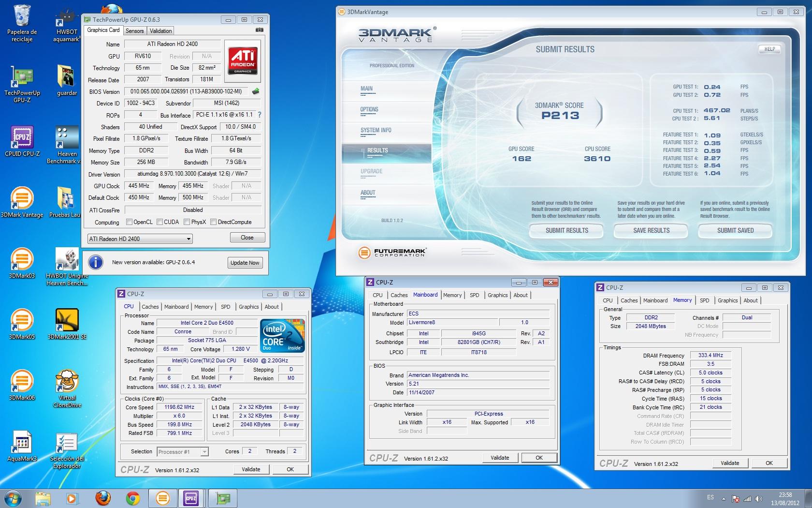The width and height of the screenshot is (812, 508).
Task: Select SYSTEM INFO in 3DMark Vantage
Action: point(376,130)
